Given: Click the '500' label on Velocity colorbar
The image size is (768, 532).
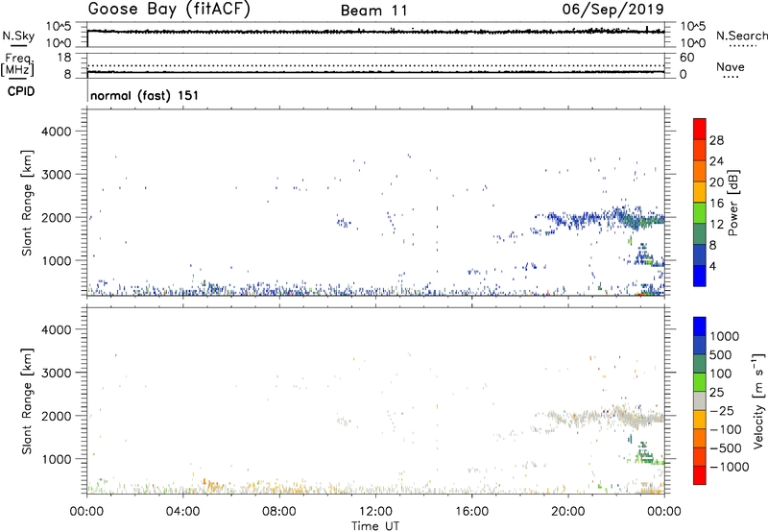Looking at the screenshot, I should [x=721, y=354].
